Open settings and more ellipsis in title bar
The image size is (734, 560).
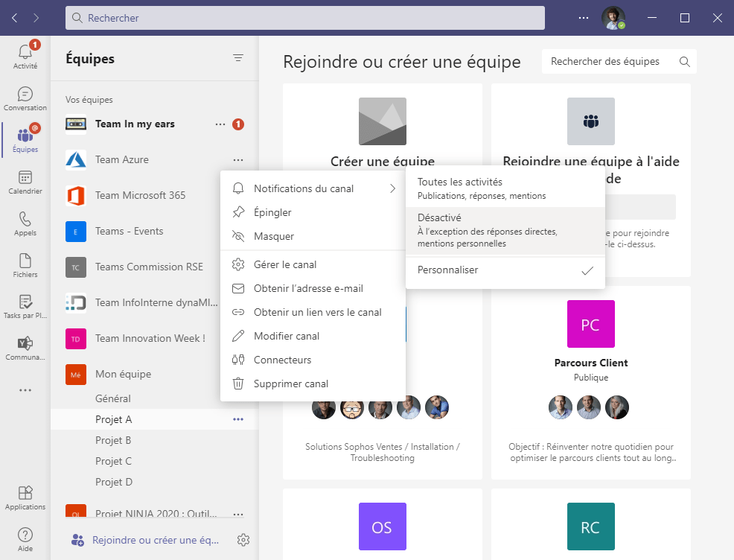(584, 18)
